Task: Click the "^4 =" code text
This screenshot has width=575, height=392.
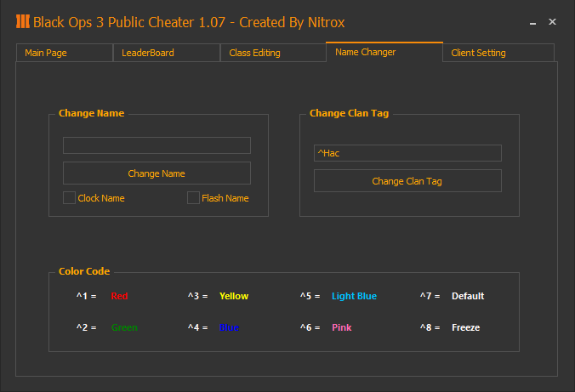Action: [x=198, y=327]
